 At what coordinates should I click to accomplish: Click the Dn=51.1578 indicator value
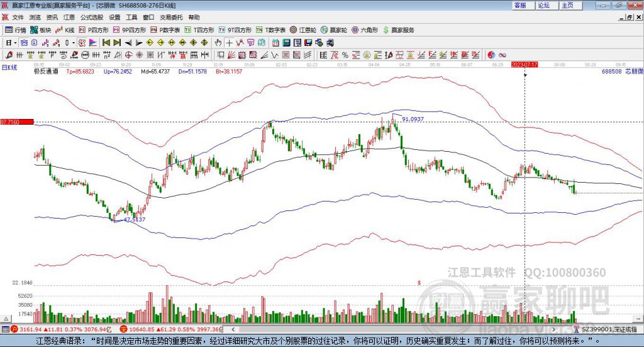point(192,71)
